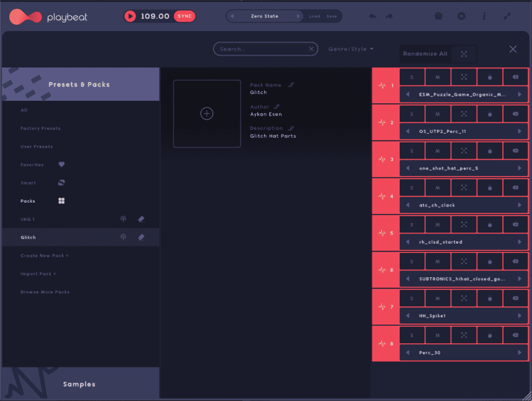Clear the rh_clsd_started track sample
The width and height of the screenshot is (532, 401).
click(515, 224)
